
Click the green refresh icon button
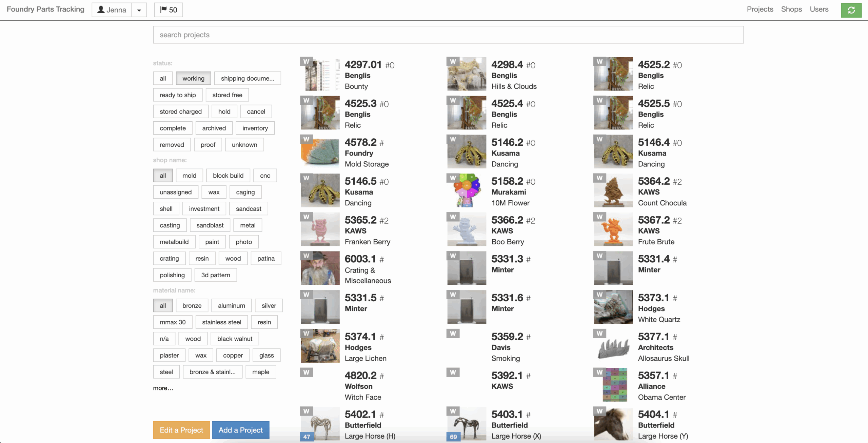tap(851, 10)
